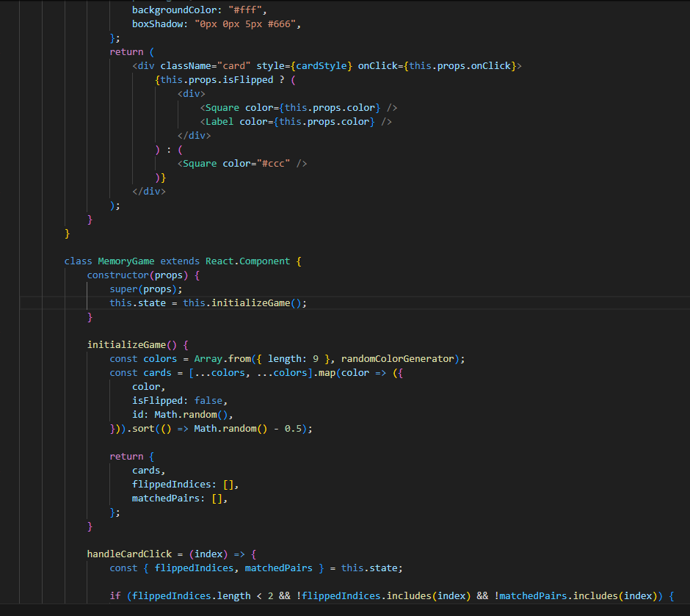Viewport: 690px width, 616px height.
Task: Click 'randomColorGenerator' in the colors line
Action: (x=397, y=359)
